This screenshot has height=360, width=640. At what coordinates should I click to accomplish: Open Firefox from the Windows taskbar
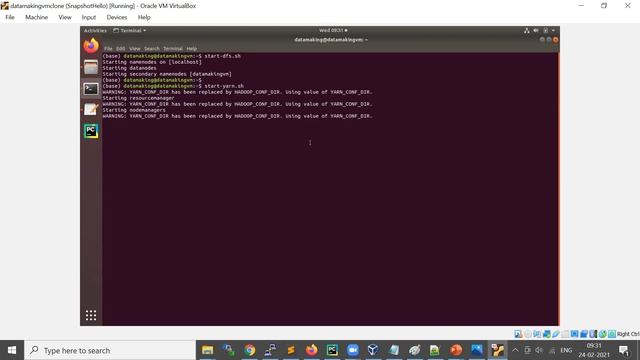tap(311, 350)
